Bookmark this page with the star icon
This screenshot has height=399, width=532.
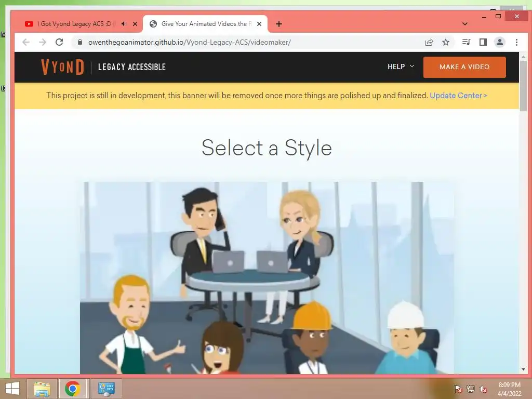(446, 42)
